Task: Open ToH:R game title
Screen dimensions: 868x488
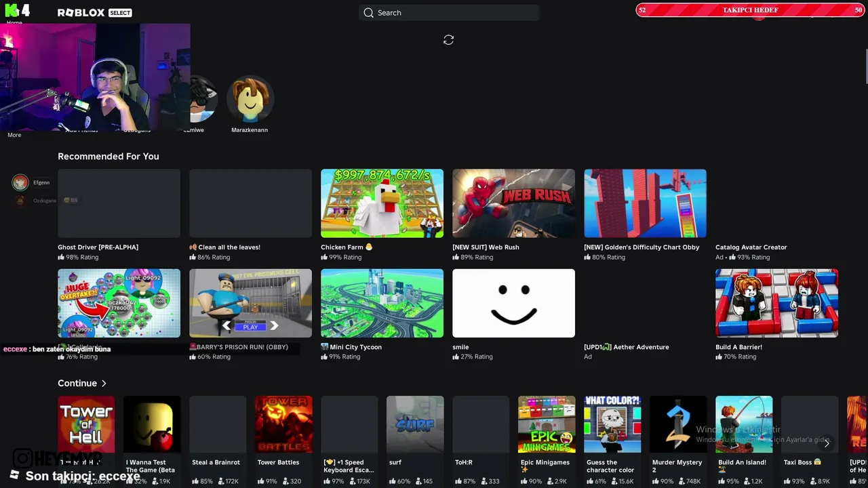Action: tap(463, 462)
